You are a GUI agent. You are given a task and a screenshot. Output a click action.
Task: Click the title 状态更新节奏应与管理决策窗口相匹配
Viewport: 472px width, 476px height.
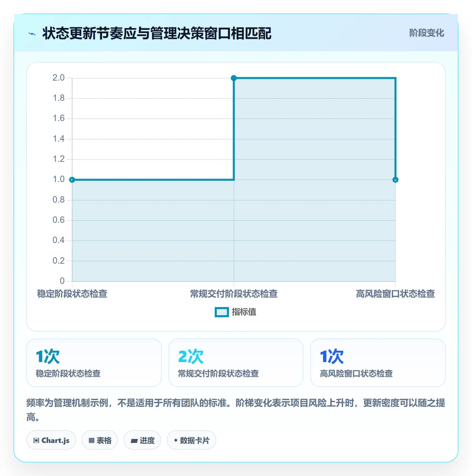click(157, 33)
